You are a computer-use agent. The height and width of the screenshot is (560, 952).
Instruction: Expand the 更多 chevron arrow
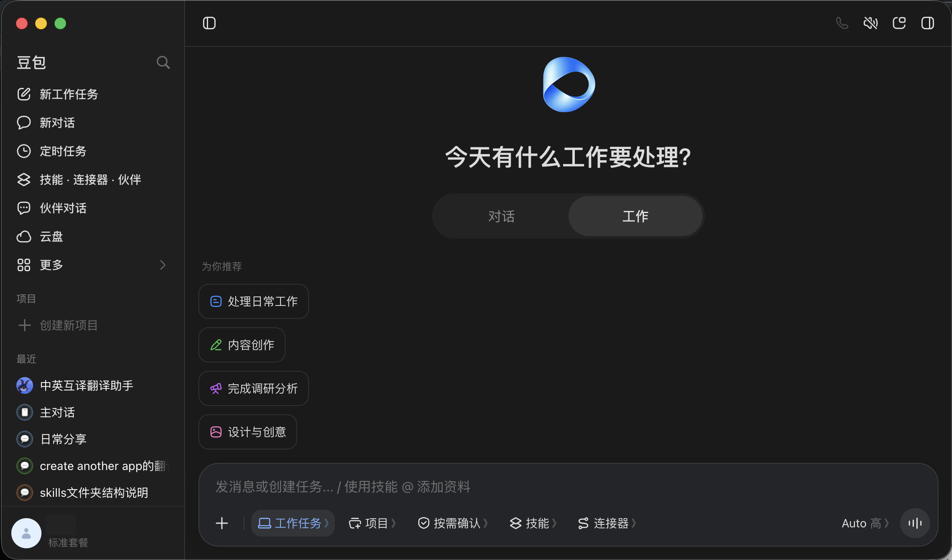point(163,265)
